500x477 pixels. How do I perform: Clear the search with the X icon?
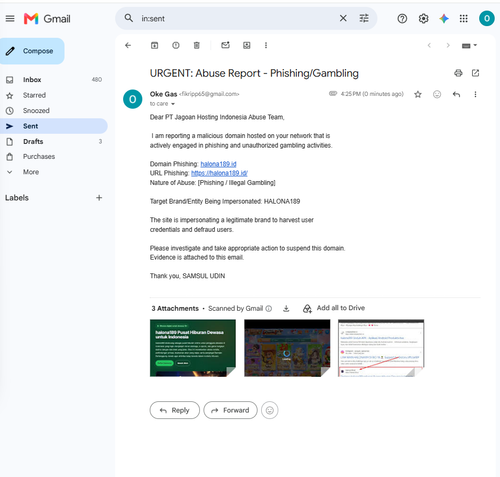pyautogui.click(x=343, y=18)
